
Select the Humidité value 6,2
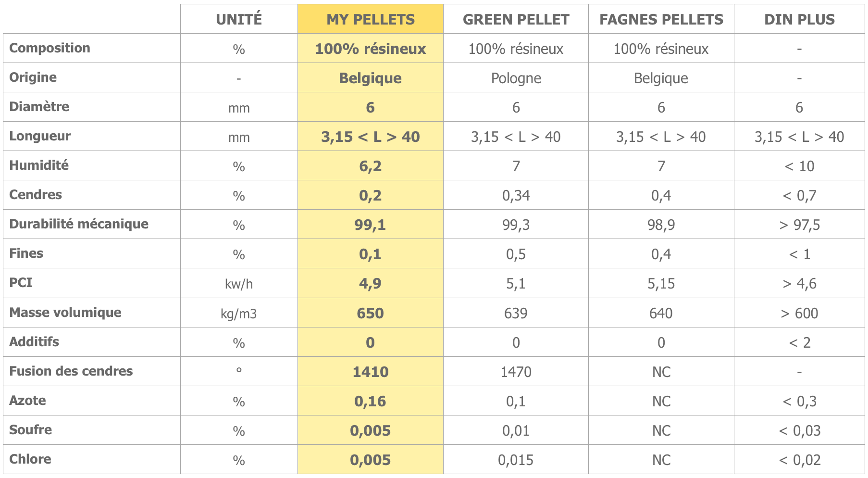pyautogui.click(x=370, y=166)
